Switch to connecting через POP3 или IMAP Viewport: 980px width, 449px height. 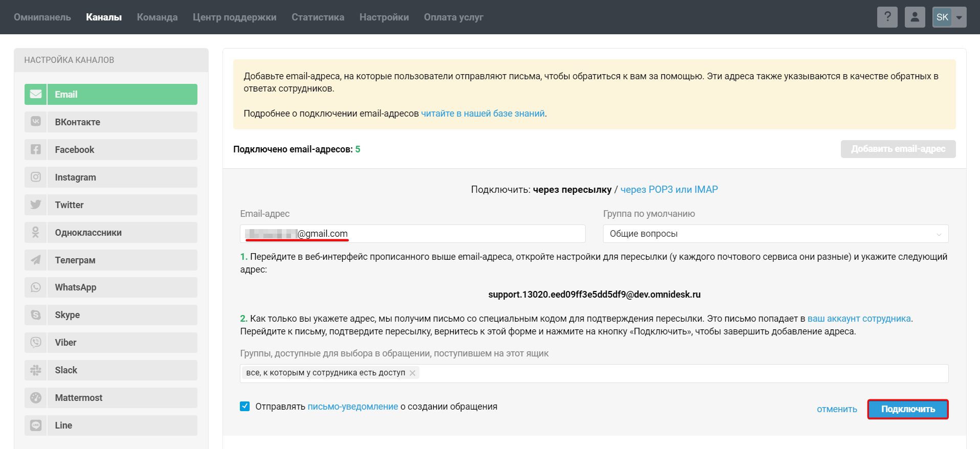point(669,190)
